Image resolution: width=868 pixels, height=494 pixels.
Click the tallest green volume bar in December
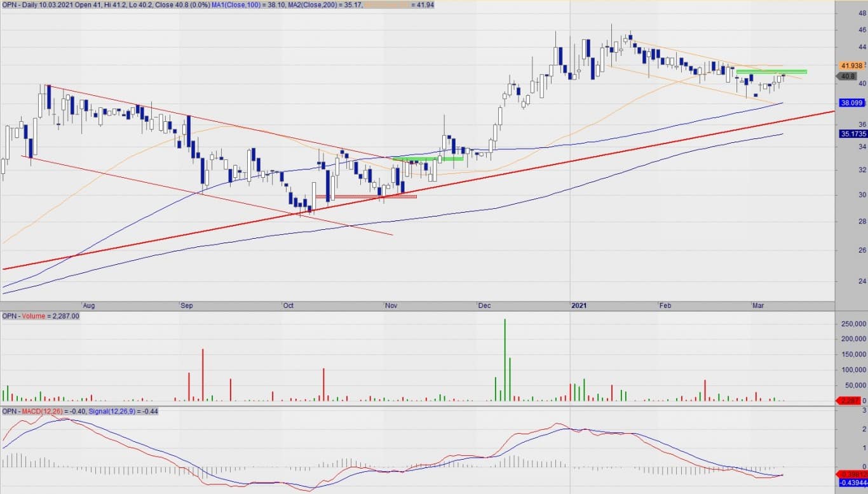coord(505,359)
